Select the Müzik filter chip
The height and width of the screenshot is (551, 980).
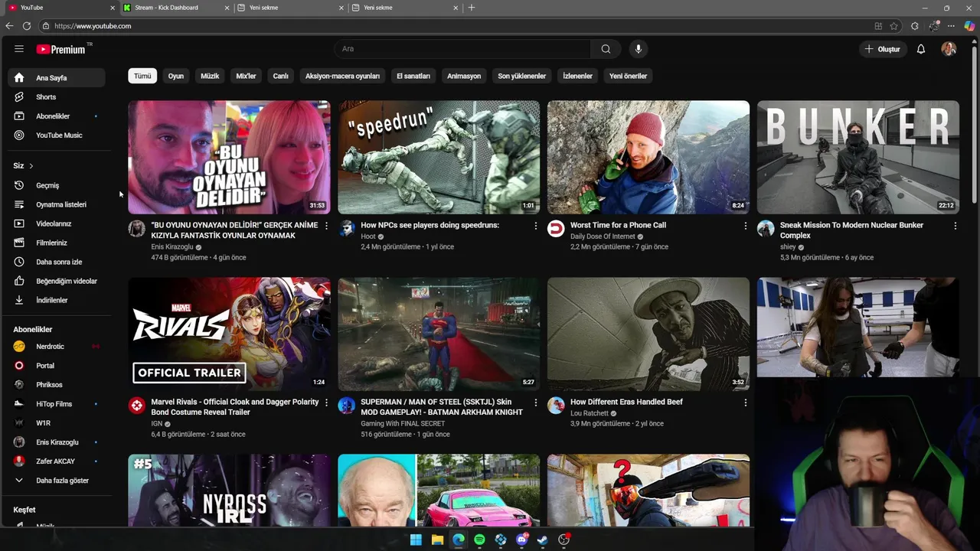(210, 76)
